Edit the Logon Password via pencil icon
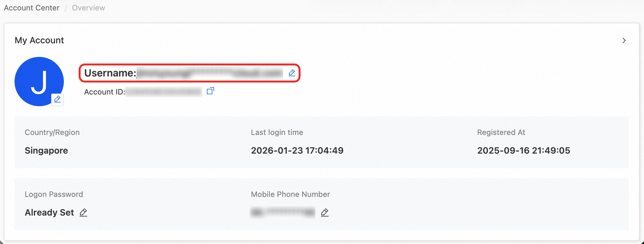This screenshot has height=244, width=644. click(83, 212)
